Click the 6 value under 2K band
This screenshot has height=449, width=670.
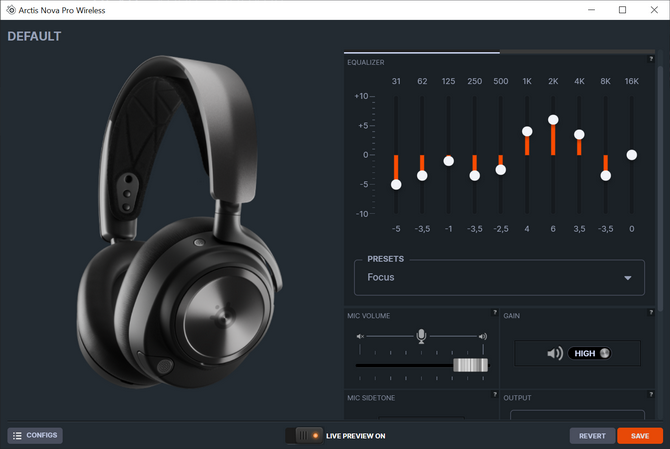coord(553,229)
